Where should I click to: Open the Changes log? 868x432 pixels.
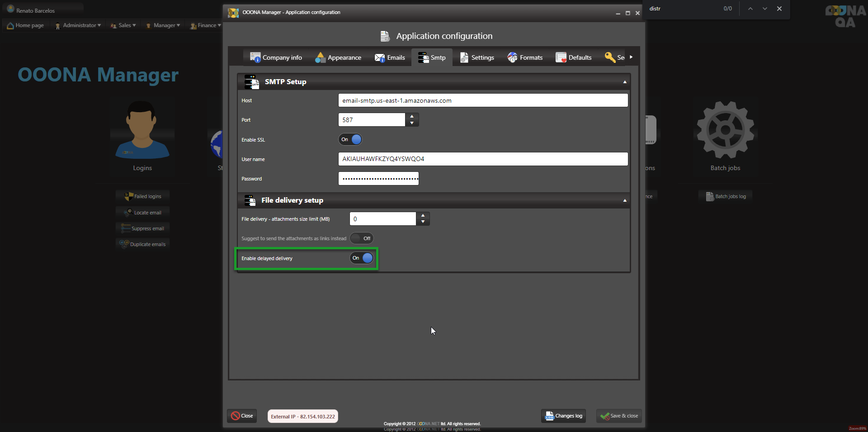click(x=563, y=416)
